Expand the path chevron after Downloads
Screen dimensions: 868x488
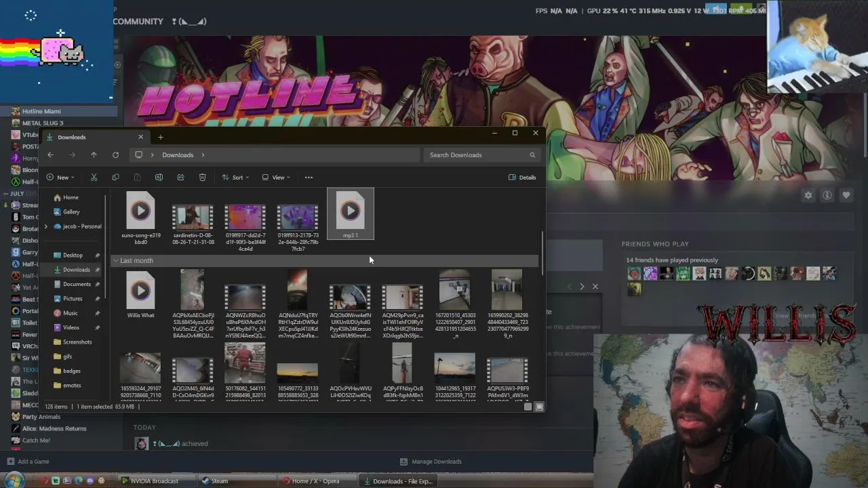(202, 155)
